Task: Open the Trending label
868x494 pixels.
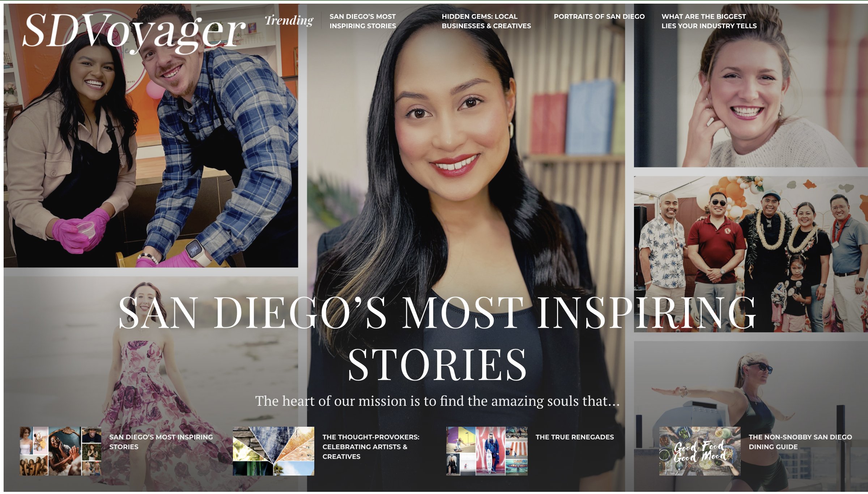Action: (289, 21)
